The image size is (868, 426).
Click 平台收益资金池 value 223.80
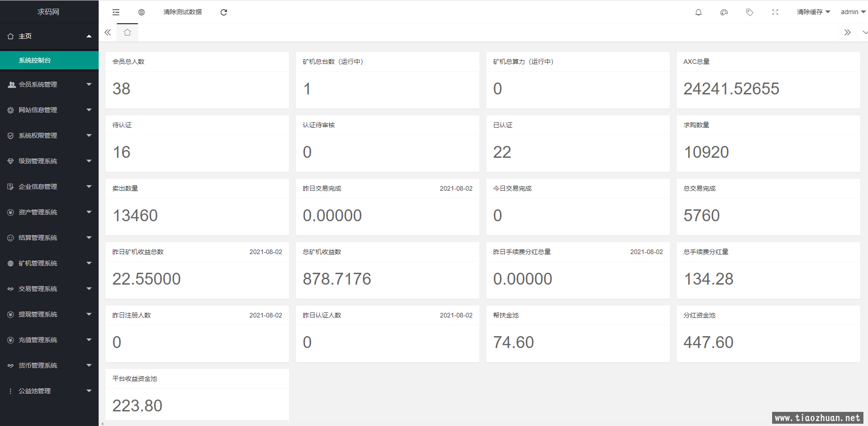pyautogui.click(x=137, y=405)
